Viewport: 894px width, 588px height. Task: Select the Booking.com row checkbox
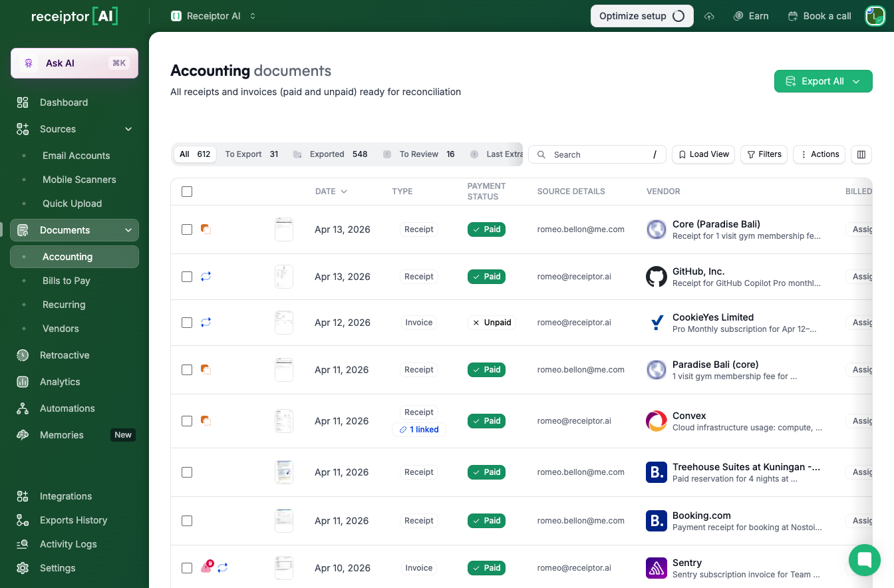(187, 521)
